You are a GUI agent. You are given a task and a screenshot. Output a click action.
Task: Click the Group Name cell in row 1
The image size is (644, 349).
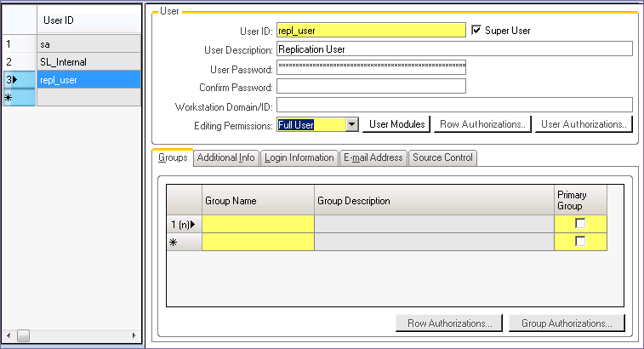tap(258, 224)
